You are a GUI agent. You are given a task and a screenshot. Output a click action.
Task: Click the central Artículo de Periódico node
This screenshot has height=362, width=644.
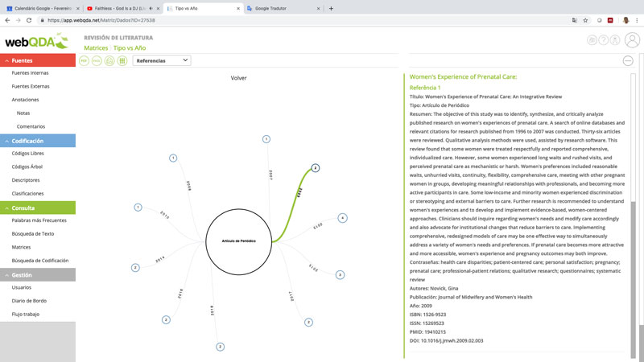(x=238, y=242)
